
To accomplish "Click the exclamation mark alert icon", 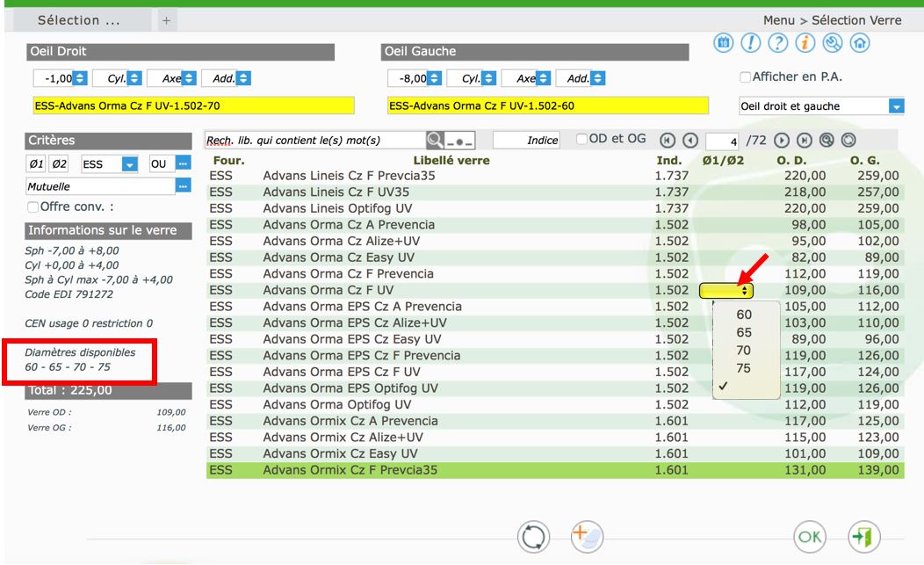I will tap(751, 43).
